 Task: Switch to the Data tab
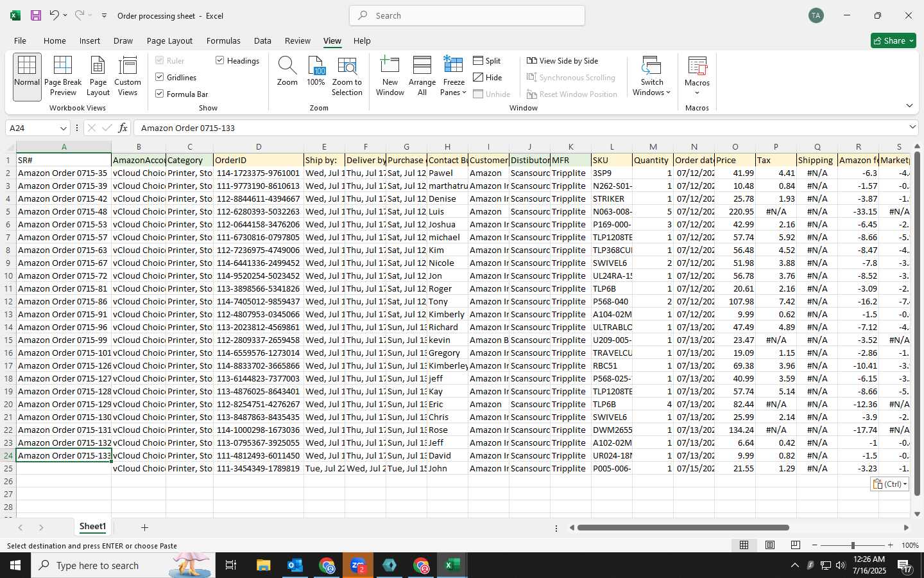click(x=262, y=40)
